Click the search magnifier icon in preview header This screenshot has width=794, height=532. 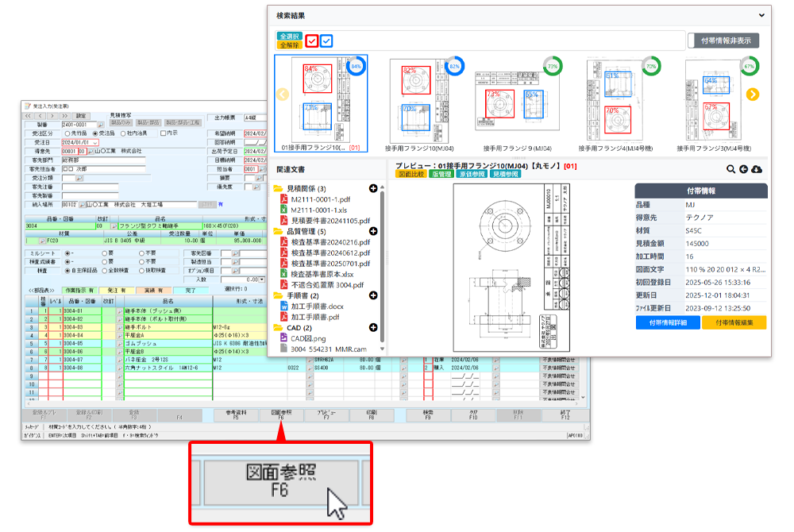point(730,169)
